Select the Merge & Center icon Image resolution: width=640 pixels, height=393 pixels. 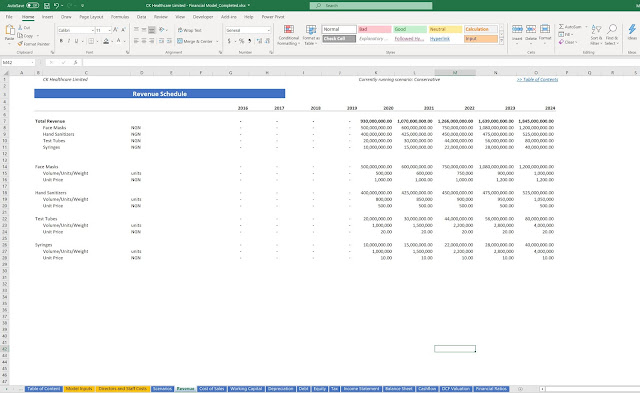(x=180, y=41)
